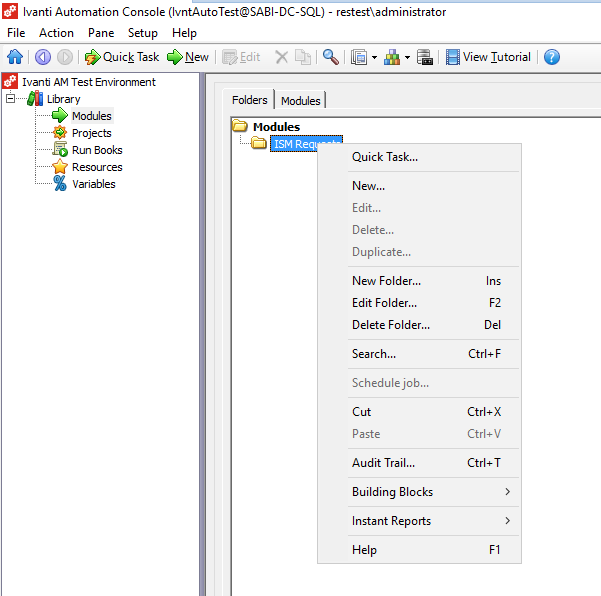Select Resources in the navigation tree
Screen dimensions: 601x596
[x=97, y=167]
